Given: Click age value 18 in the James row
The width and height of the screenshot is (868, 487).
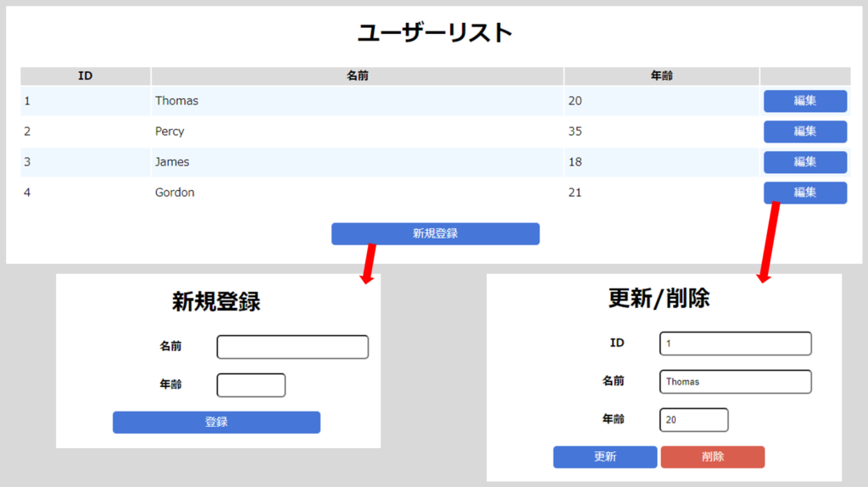Looking at the screenshot, I should tap(576, 162).
